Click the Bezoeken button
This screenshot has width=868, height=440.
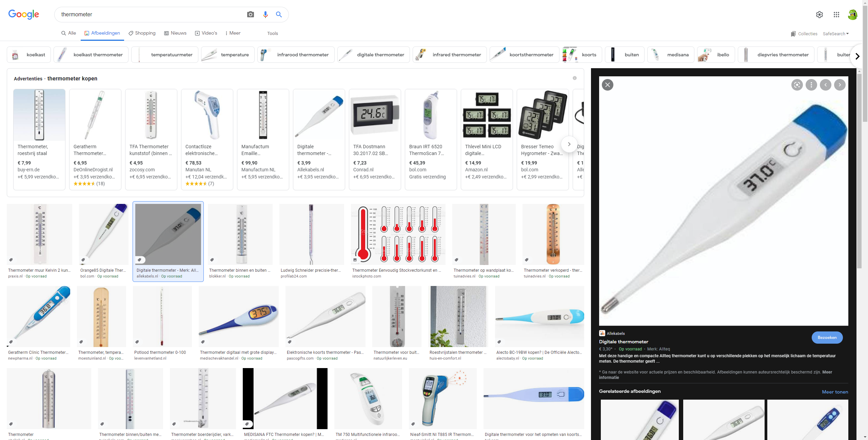point(827,338)
